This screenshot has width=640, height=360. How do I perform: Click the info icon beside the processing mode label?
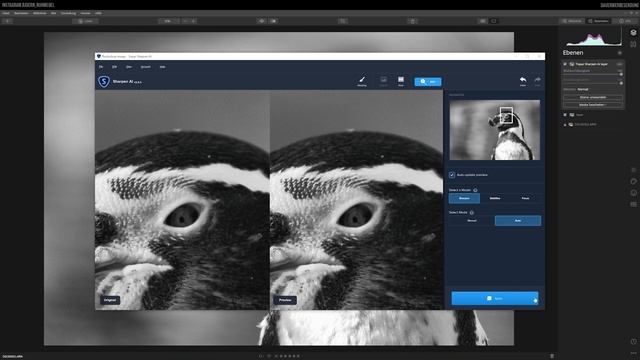click(475, 190)
